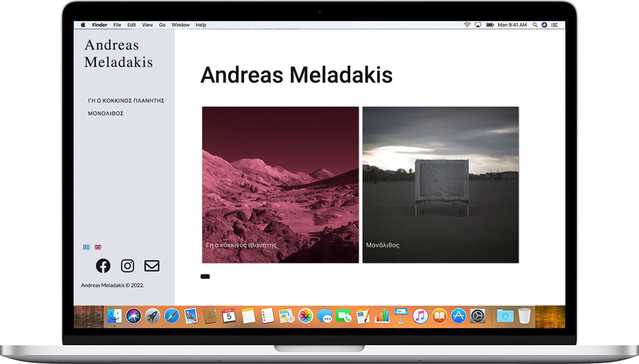Click the email envelope icon
Viewport: 639px width, 364px height.
pos(152,266)
